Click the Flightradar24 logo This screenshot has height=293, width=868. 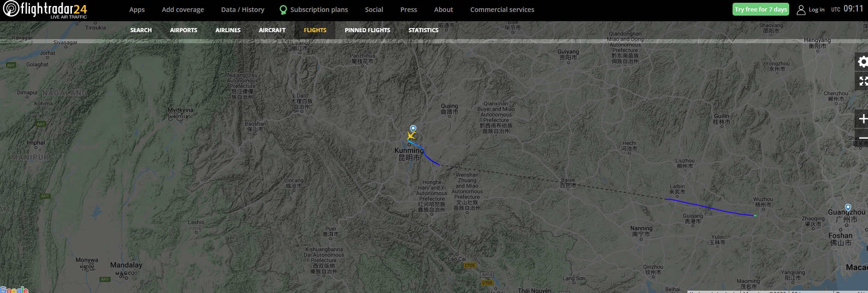click(x=45, y=10)
